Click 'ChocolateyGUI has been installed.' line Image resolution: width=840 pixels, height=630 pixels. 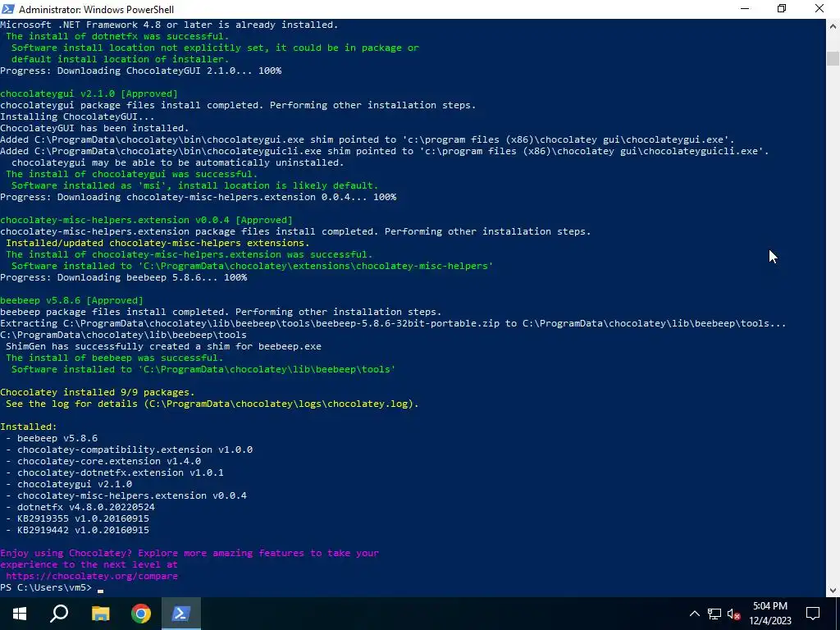[94, 127]
